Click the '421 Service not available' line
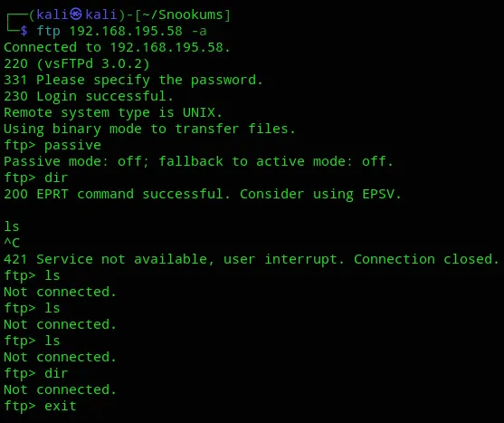The height and width of the screenshot is (423, 504). pos(251,259)
